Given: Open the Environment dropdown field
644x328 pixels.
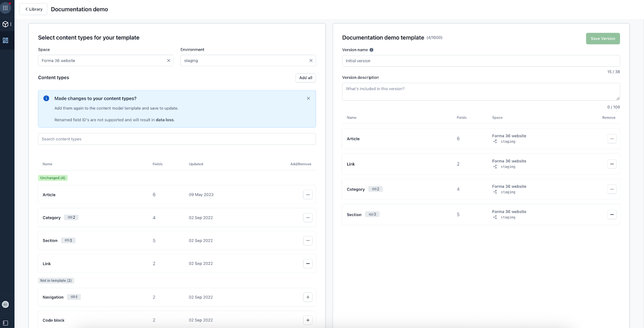Looking at the screenshot, I should (x=248, y=61).
